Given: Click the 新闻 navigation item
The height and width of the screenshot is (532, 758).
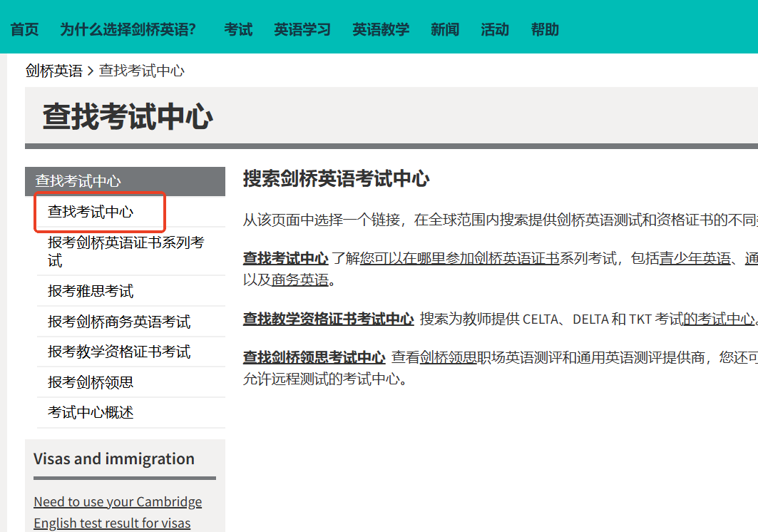Looking at the screenshot, I should click(445, 29).
